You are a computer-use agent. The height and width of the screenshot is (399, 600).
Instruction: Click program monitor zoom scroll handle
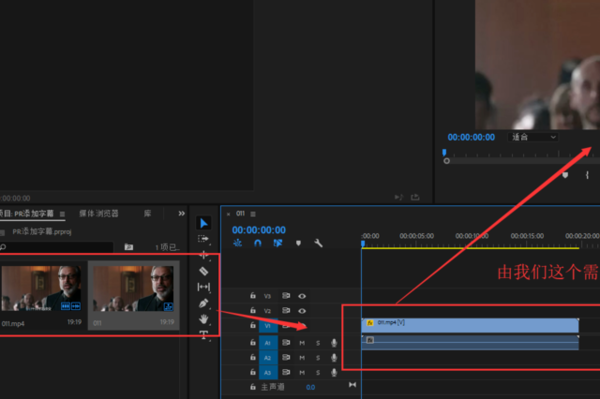[x=447, y=161]
